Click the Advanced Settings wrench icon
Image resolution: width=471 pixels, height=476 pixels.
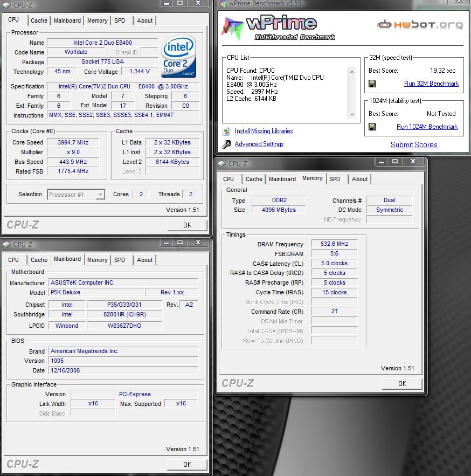pyautogui.click(x=226, y=144)
